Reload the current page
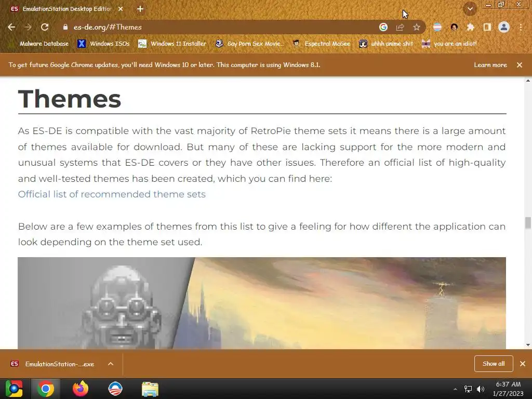This screenshot has width=532, height=399. (x=45, y=27)
